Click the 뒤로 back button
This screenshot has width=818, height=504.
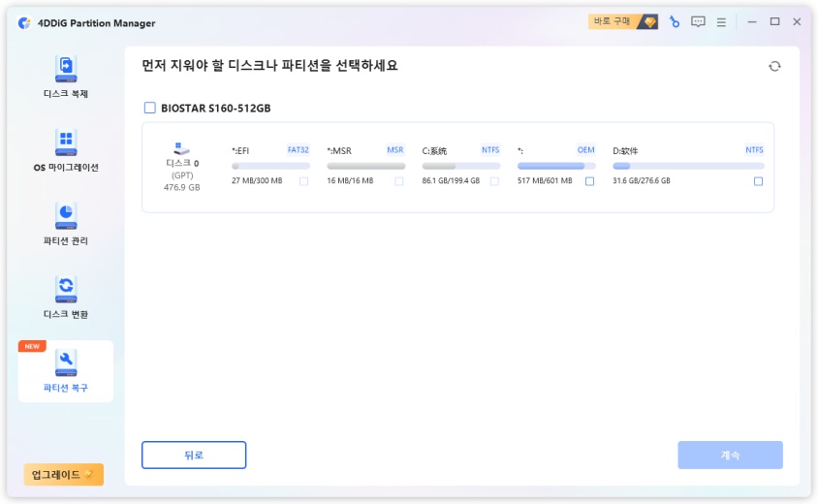[x=194, y=455]
